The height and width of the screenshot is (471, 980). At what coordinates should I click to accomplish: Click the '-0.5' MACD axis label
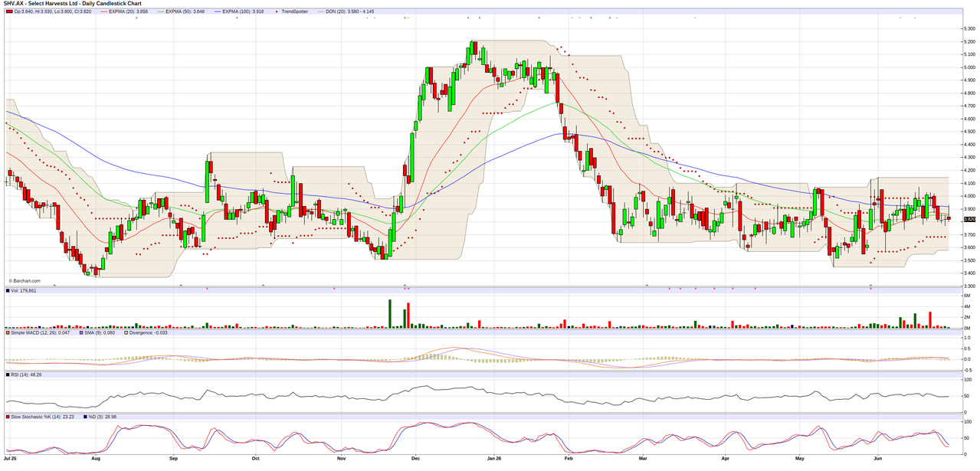(969, 369)
